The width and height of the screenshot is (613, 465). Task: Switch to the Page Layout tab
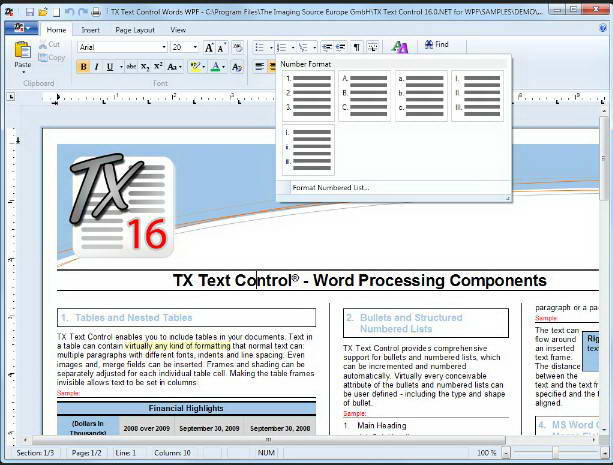pyautogui.click(x=135, y=30)
